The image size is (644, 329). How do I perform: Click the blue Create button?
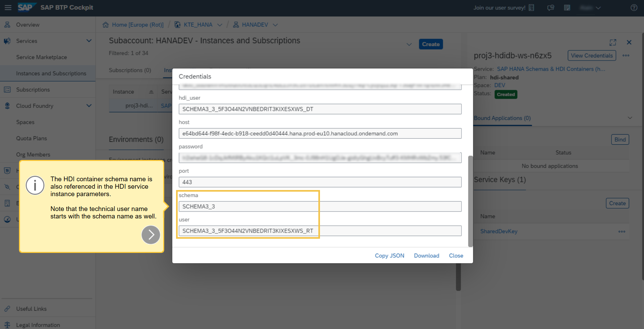[431, 44]
